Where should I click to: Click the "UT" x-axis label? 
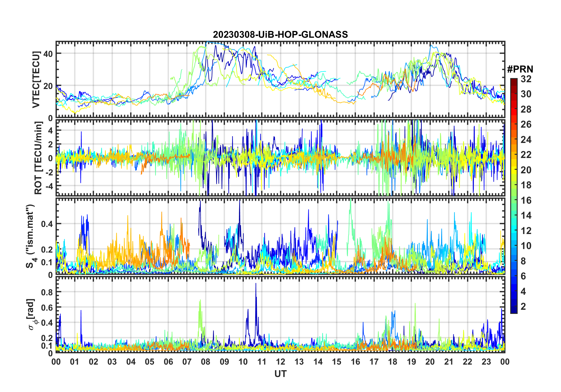pyautogui.click(x=280, y=374)
